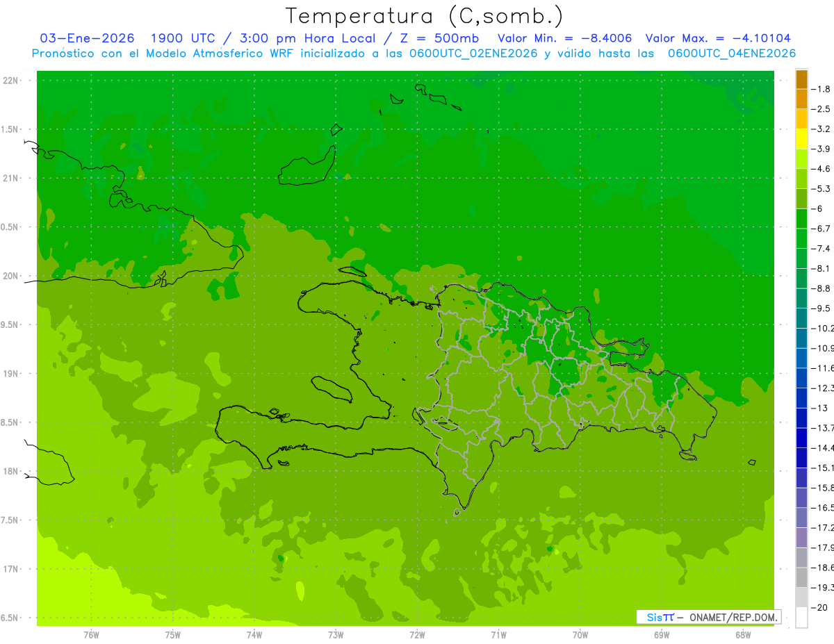Click the "Temperatura (C,somb.)" chart title
This screenshot has width=834, height=644.
coord(424,16)
